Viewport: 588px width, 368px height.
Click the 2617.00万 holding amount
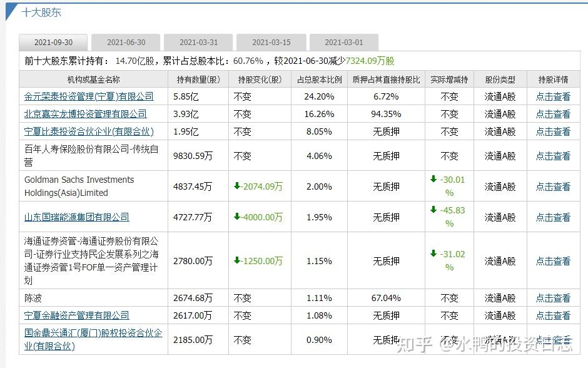pos(193,315)
